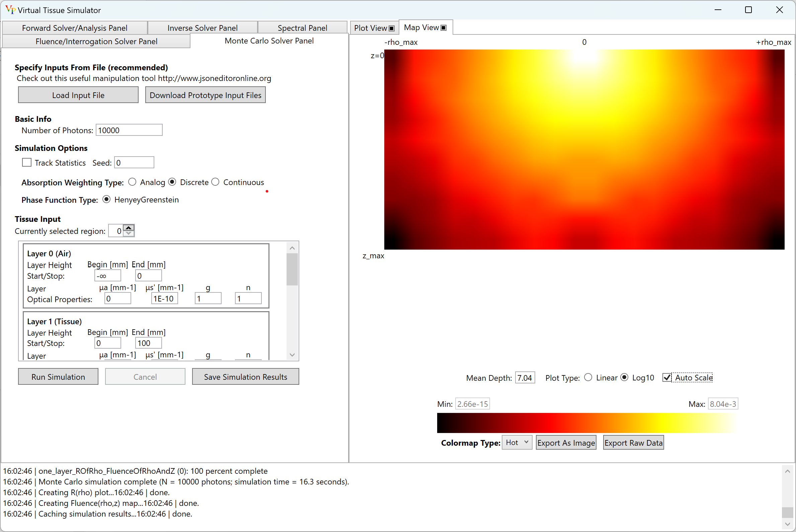796x532 pixels.
Task: Enable the Track Statistics checkbox
Action: (26, 163)
